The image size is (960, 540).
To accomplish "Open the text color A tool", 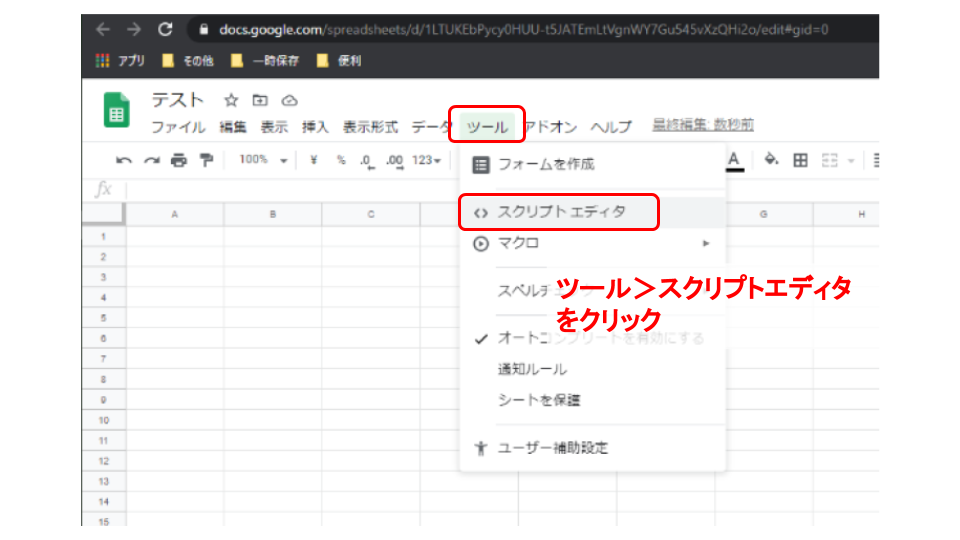I will tap(733, 161).
